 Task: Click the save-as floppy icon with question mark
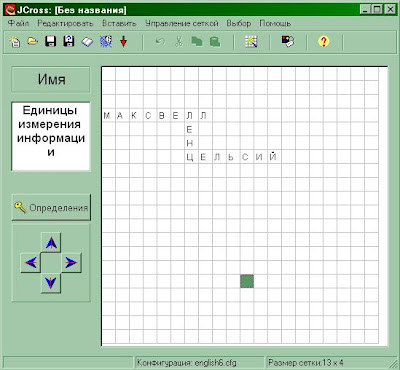pos(69,42)
